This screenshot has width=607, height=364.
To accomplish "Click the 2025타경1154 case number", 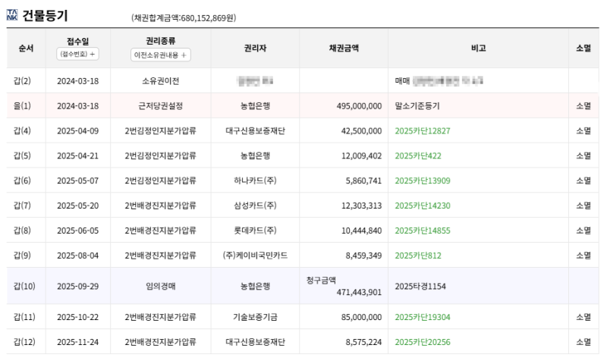I will coord(420,286).
